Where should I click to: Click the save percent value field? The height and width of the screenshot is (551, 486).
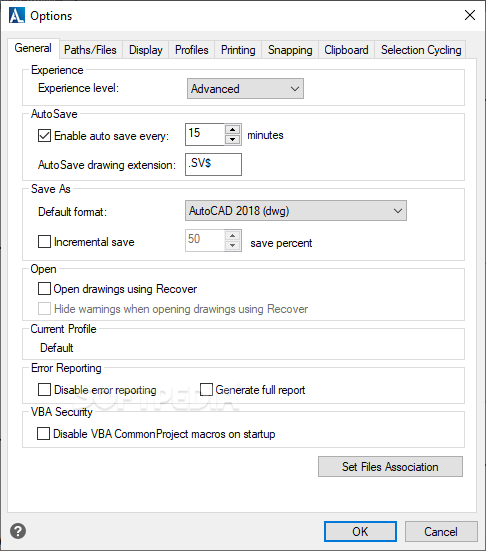[x=205, y=240]
